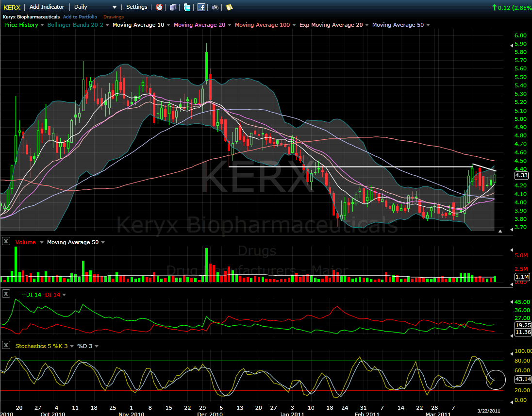Expand Volume panel Moving Average 50 arrow
Image resolution: width=532 pixels, height=416 pixels.
click(103, 242)
